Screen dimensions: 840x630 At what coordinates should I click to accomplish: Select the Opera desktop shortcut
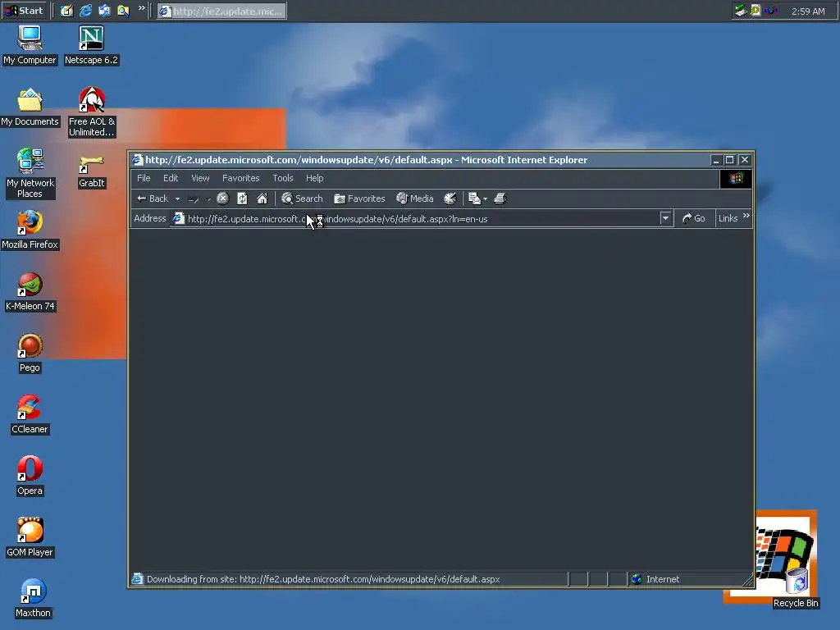[x=30, y=477]
